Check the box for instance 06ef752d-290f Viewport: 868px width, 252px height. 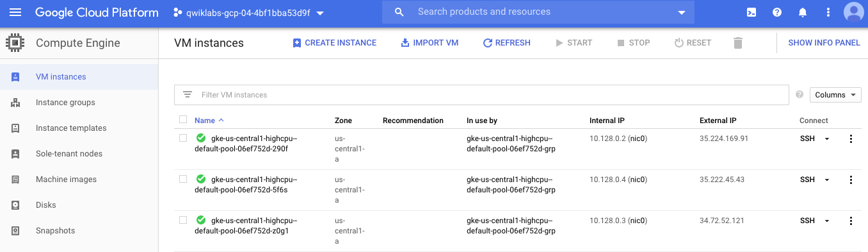[183, 138]
